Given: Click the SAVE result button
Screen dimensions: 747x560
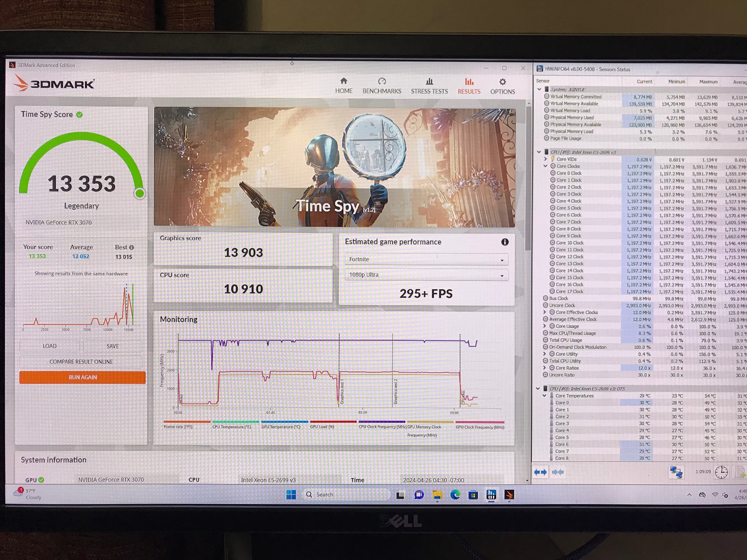Looking at the screenshot, I should (x=112, y=346).
